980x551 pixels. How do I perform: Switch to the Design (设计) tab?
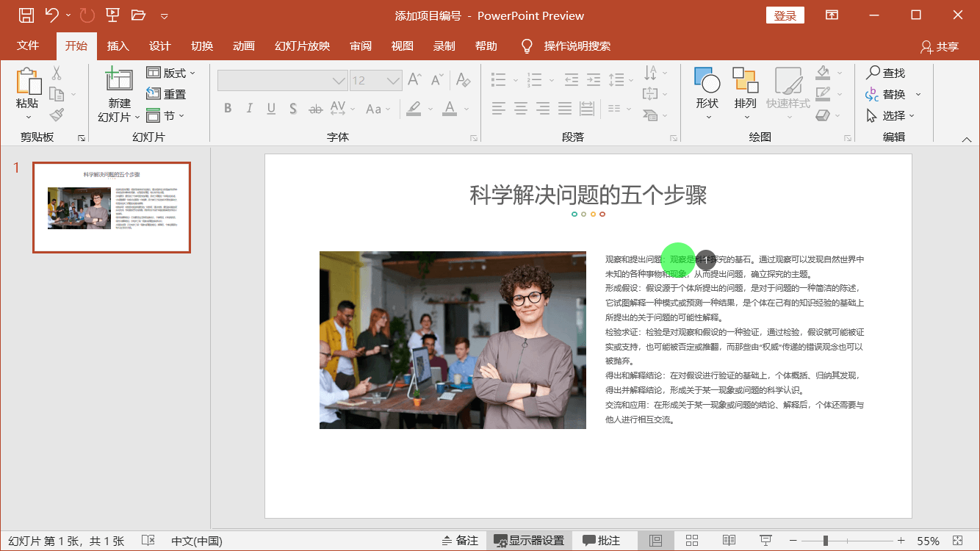160,46
